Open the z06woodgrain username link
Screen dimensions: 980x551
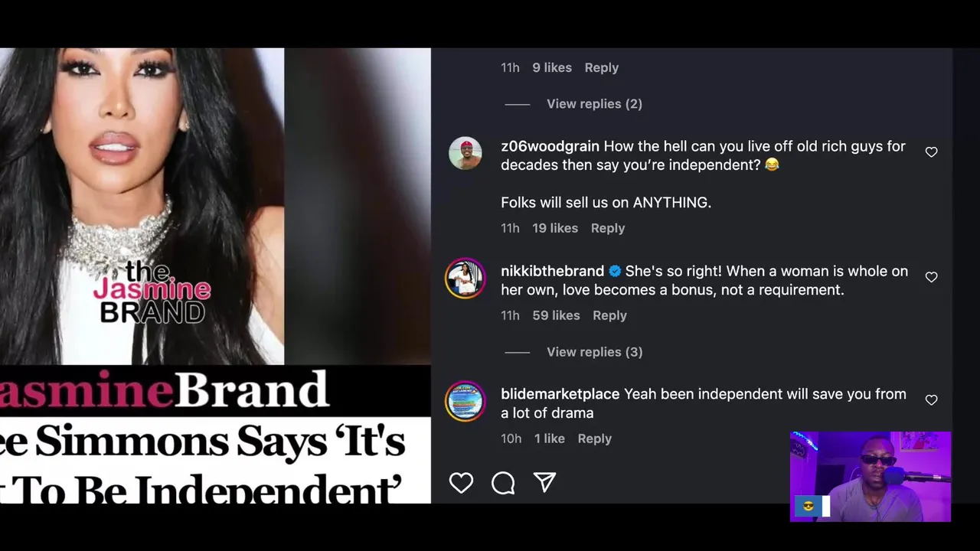click(550, 146)
